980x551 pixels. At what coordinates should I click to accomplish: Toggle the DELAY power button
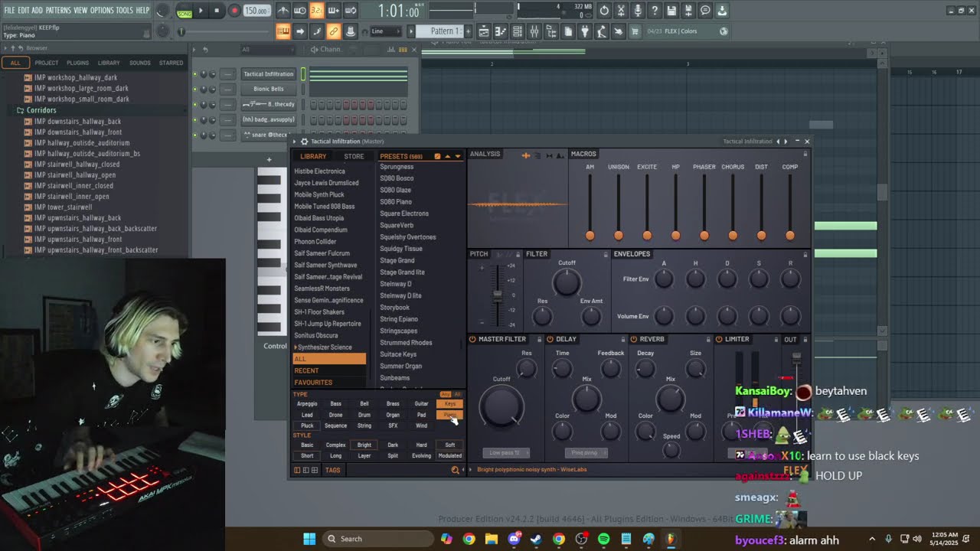coord(549,339)
